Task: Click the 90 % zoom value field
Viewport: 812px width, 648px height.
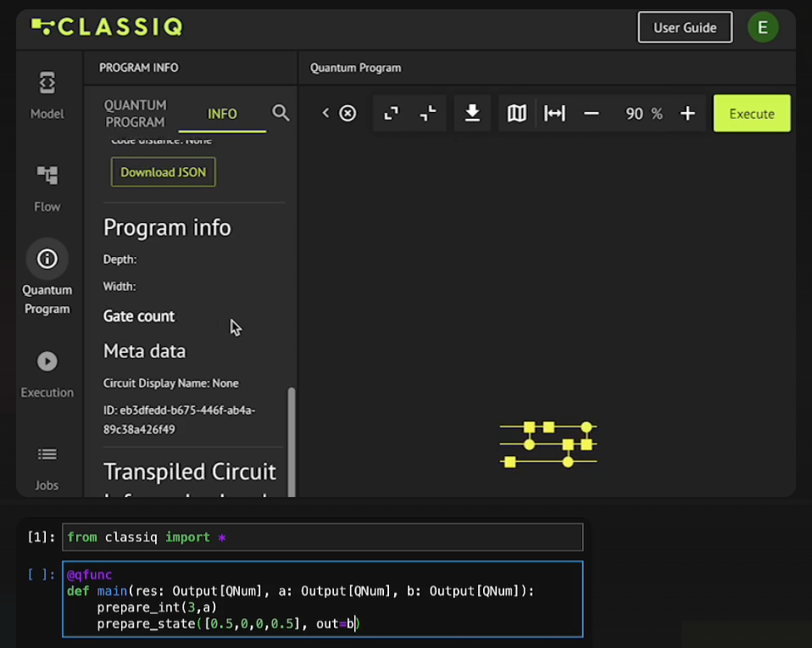Action: tap(643, 113)
